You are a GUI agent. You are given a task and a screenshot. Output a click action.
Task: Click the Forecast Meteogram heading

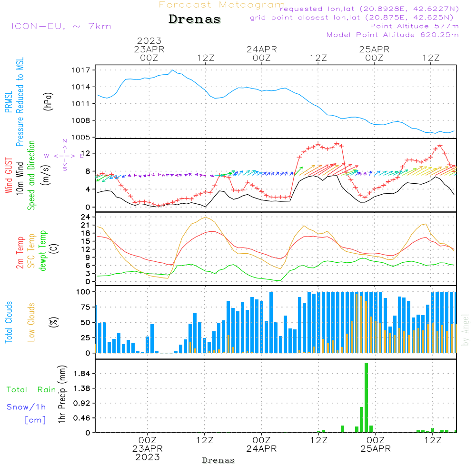[222, 5]
